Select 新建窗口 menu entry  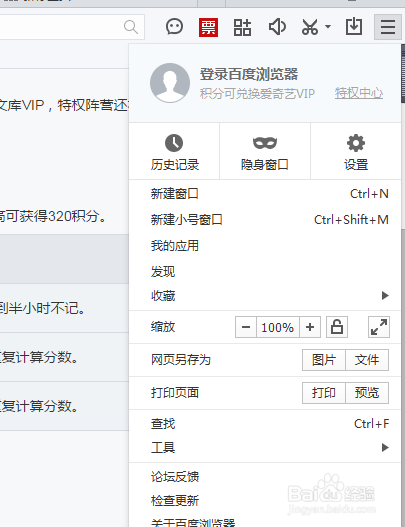[x=265, y=194]
